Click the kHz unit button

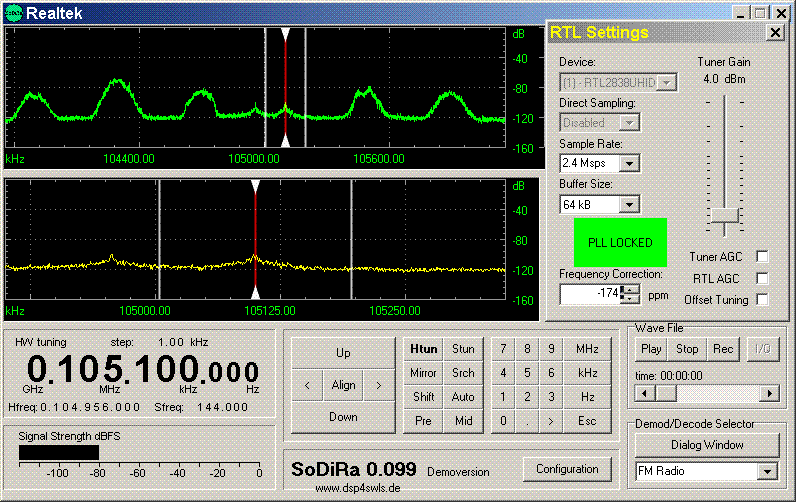point(587,373)
